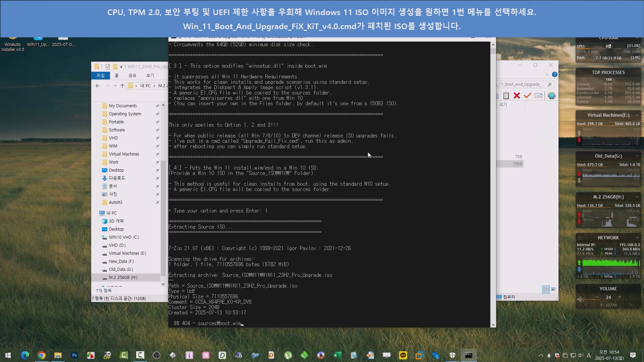Expand the ribbon using the chevron

[x=547, y=74]
